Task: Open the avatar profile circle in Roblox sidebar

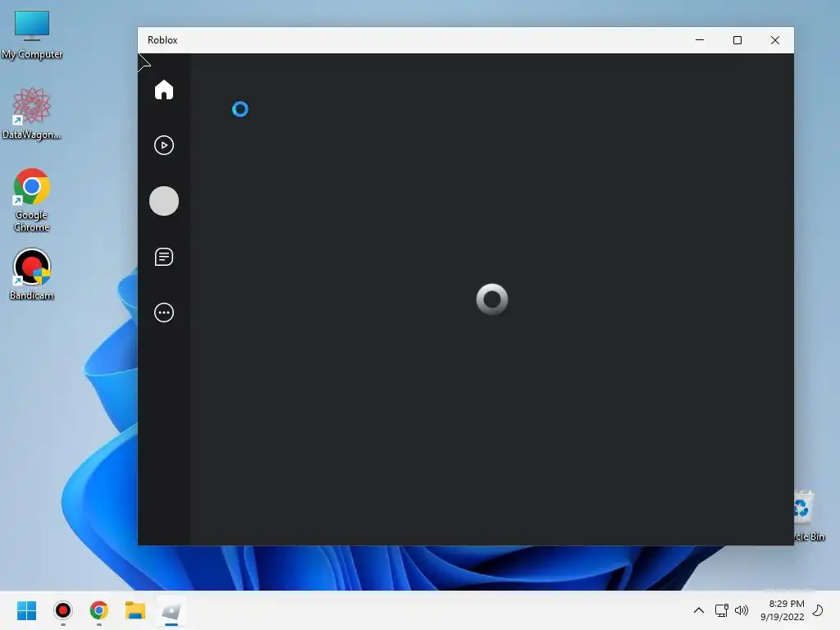Action: (x=164, y=201)
